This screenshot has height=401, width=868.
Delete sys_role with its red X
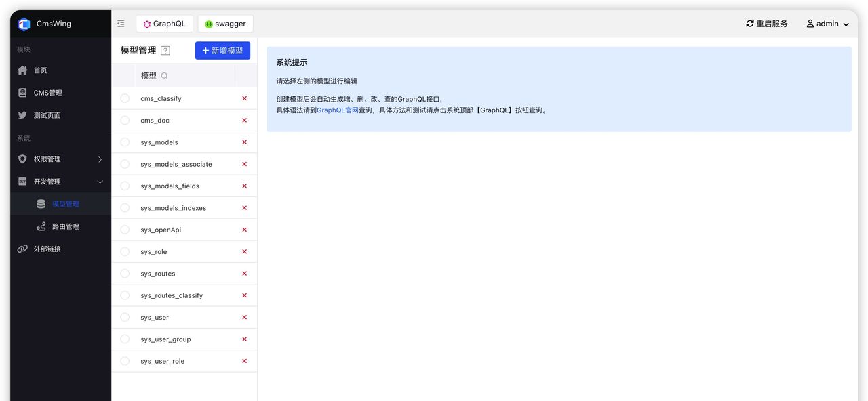click(x=245, y=251)
